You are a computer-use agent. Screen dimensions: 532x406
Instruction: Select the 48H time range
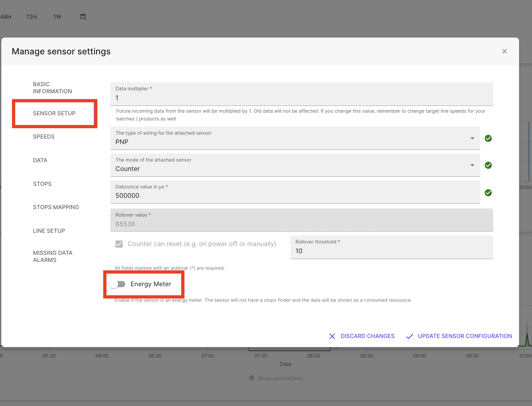tap(5, 17)
